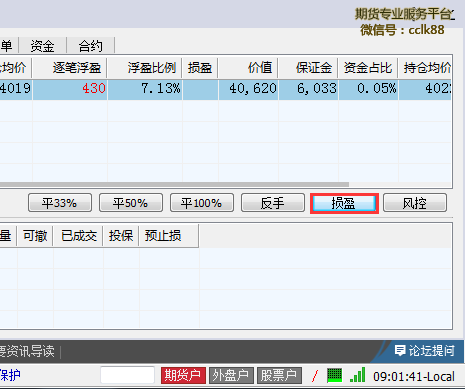Switch to the 合约 tab
465x389 pixels.
[x=90, y=46]
